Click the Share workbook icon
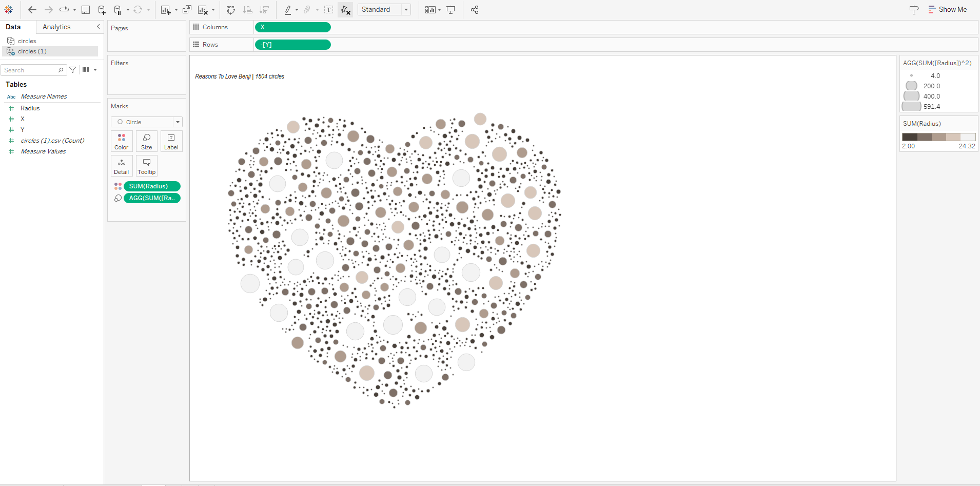The image size is (980, 486). pyautogui.click(x=475, y=10)
